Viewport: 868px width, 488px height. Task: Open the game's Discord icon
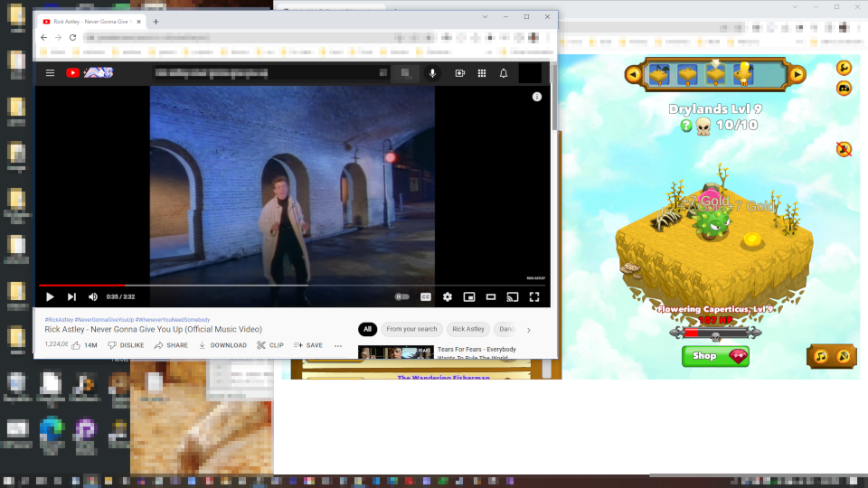click(844, 88)
